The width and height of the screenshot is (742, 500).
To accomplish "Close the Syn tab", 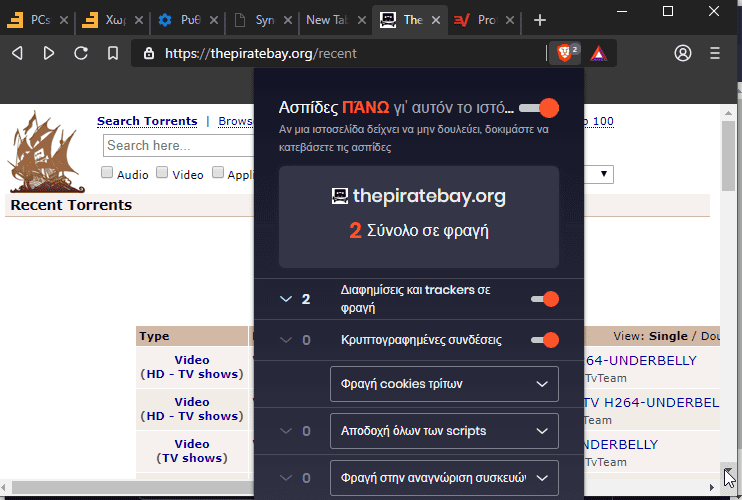I will point(288,20).
